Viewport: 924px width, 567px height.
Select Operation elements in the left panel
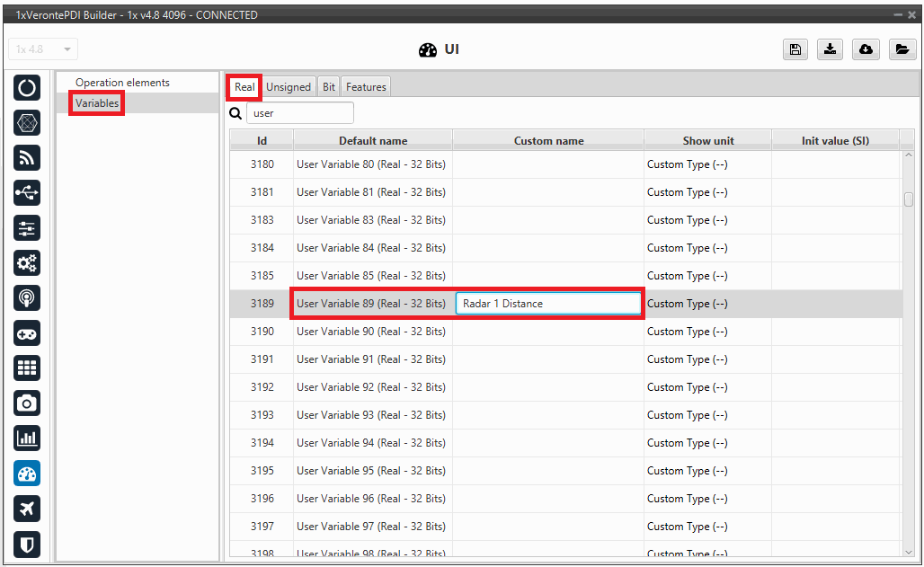coord(122,83)
